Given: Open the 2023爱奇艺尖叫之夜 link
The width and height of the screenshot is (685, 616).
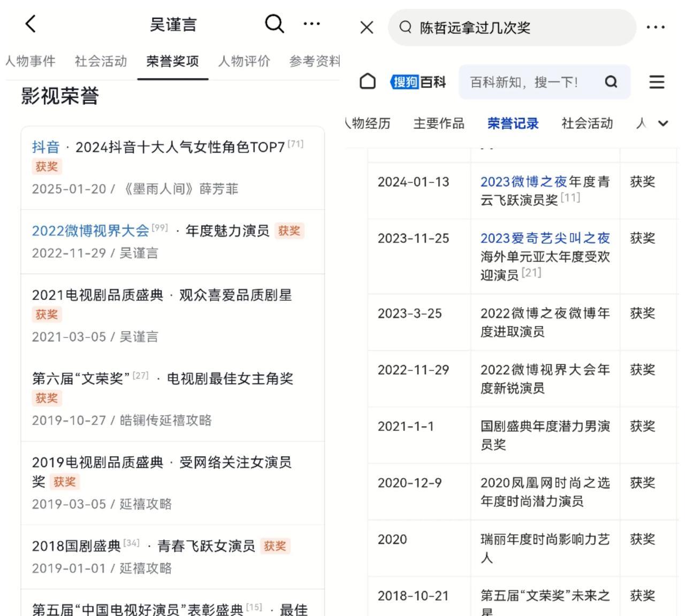Looking at the screenshot, I should 545,238.
